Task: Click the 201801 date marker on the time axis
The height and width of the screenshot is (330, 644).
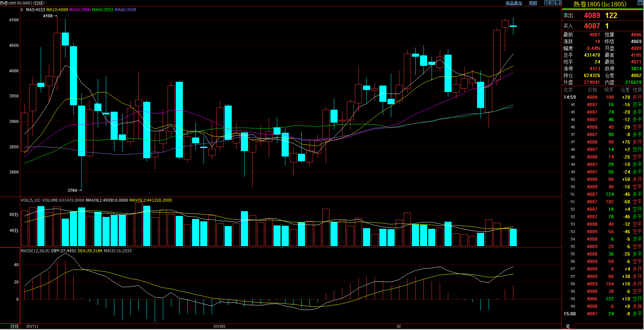Action: [x=220, y=326]
